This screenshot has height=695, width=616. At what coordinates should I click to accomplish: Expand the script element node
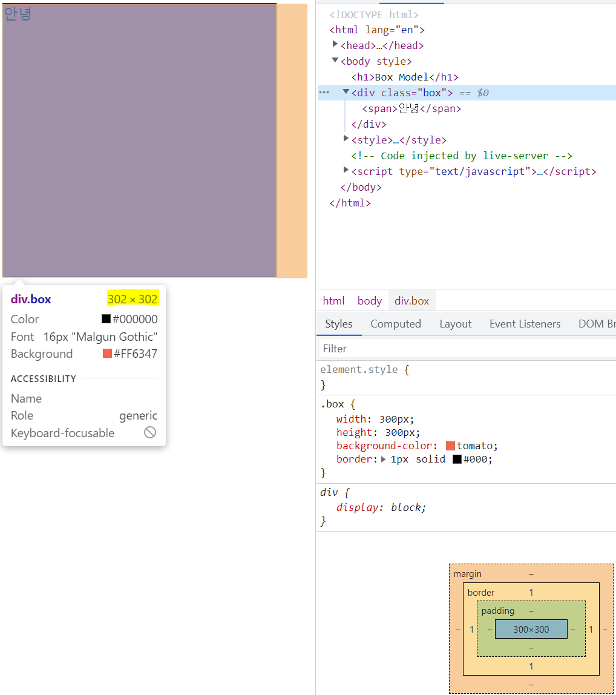click(346, 170)
